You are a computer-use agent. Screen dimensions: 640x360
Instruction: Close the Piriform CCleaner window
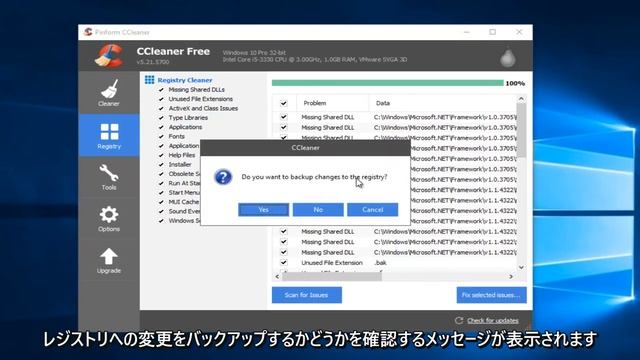[519, 32]
